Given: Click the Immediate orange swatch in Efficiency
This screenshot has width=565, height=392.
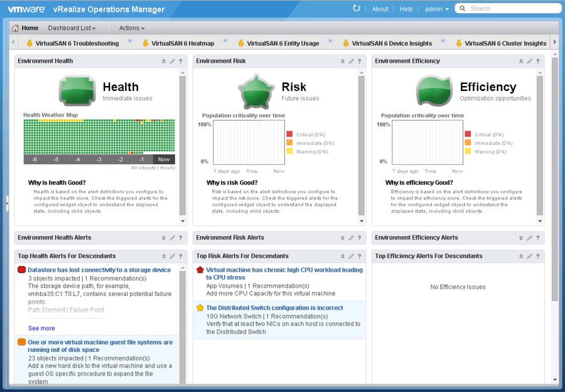Looking at the screenshot, I should click(x=468, y=142).
